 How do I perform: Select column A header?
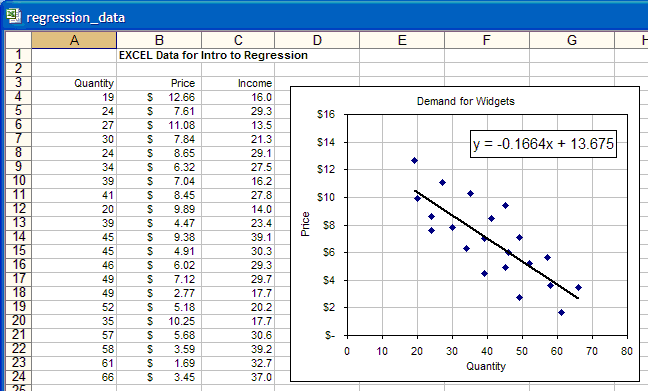coord(74,40)
